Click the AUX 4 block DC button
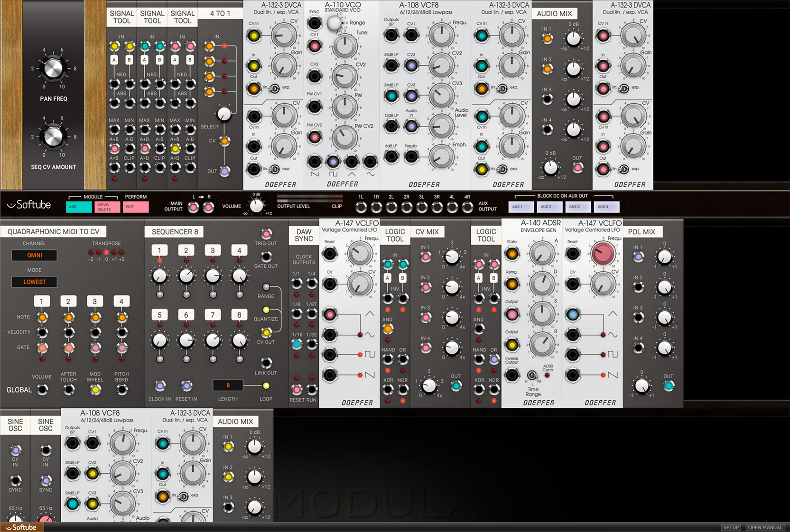 [606, 207]
